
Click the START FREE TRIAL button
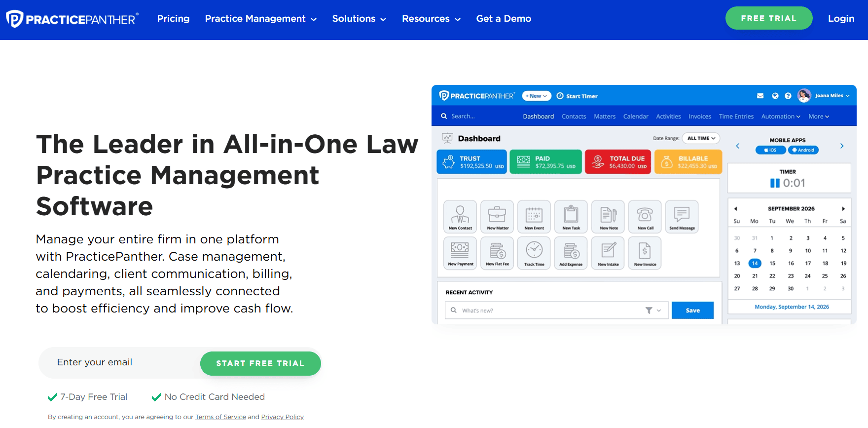click(260, 363)
